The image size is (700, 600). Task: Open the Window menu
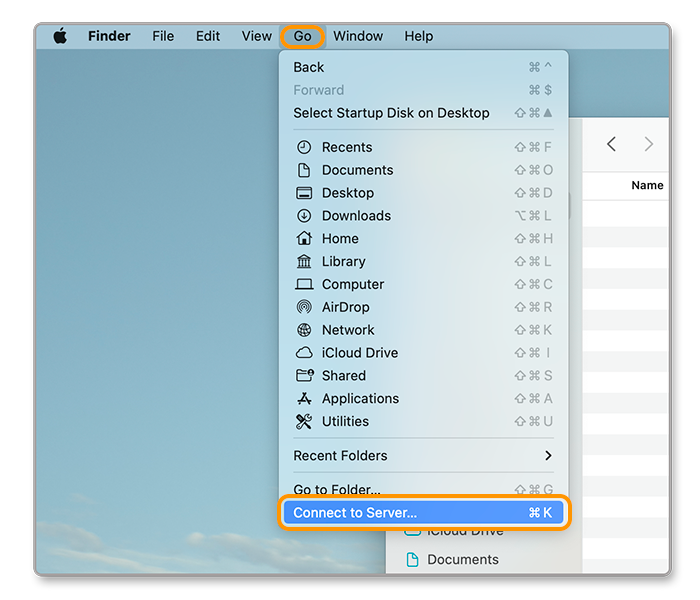pyautogui.click(x=358, y=36)
